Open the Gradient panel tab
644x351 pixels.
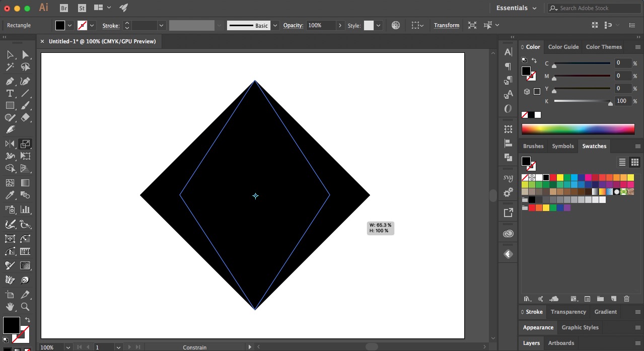pos(605,312)
